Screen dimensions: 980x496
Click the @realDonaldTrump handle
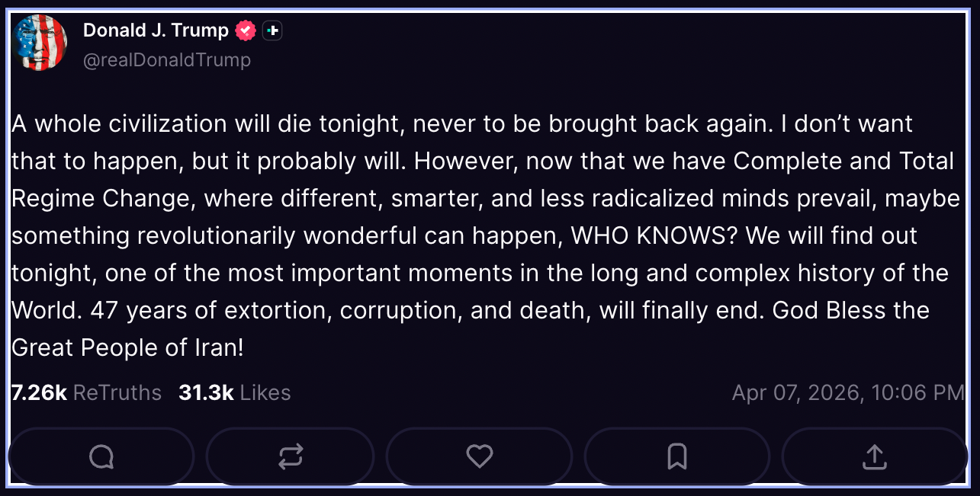coord(166,59)
